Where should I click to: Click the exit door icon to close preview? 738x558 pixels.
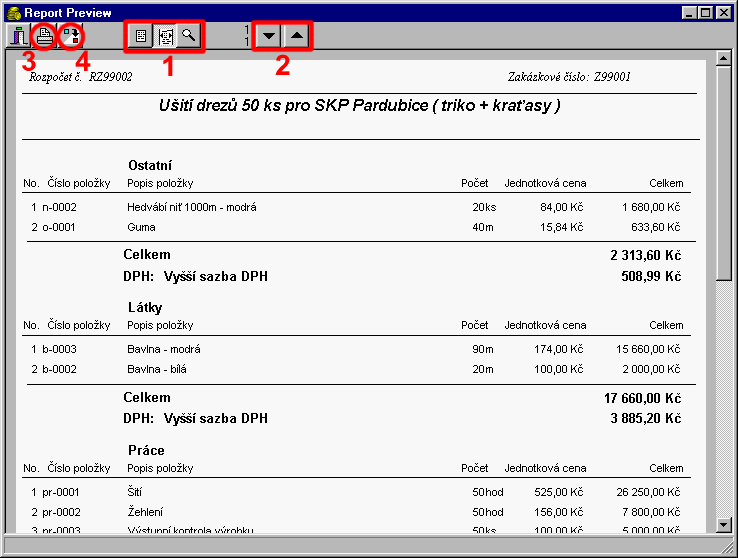pyautogui.click(x=18, y=37)
